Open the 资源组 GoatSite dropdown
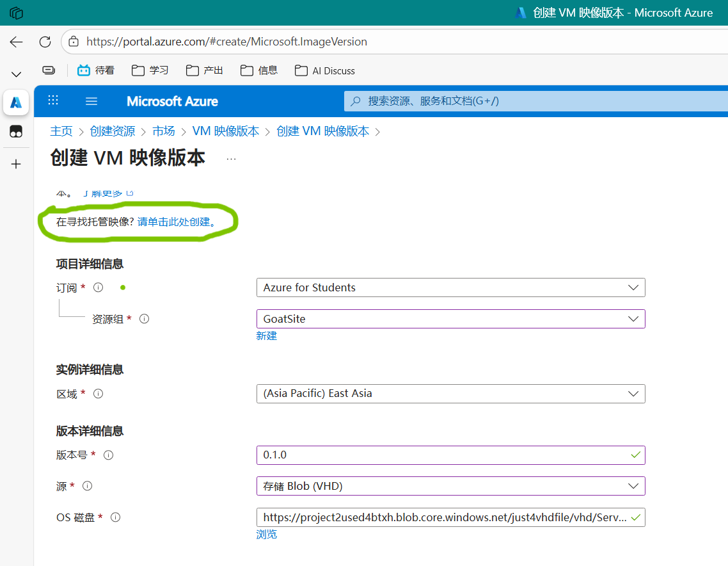728x566 pixels. point(450,319)
